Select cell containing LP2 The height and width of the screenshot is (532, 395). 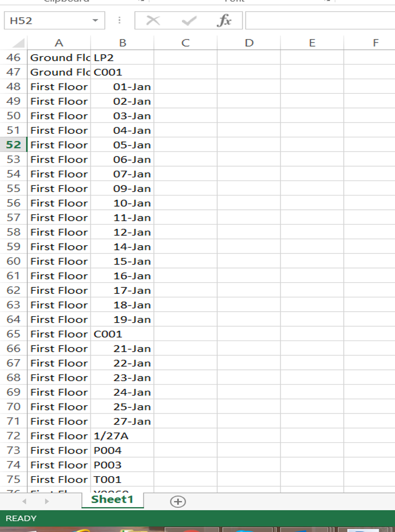tap(122, 57)
